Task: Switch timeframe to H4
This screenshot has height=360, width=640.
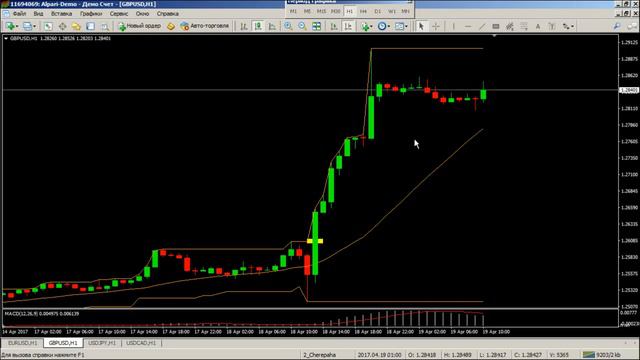Action: pos(363,11)
